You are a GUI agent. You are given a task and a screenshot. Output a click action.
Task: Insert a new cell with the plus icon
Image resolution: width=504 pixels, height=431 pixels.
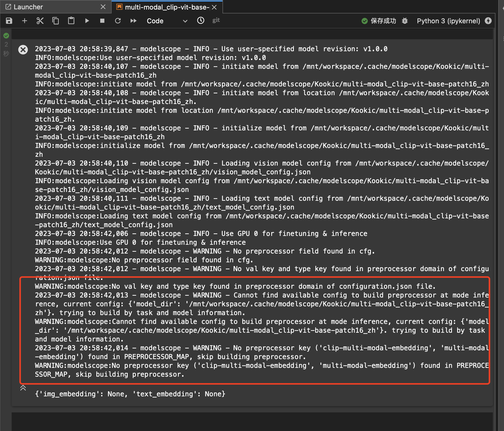pos(25,21)
